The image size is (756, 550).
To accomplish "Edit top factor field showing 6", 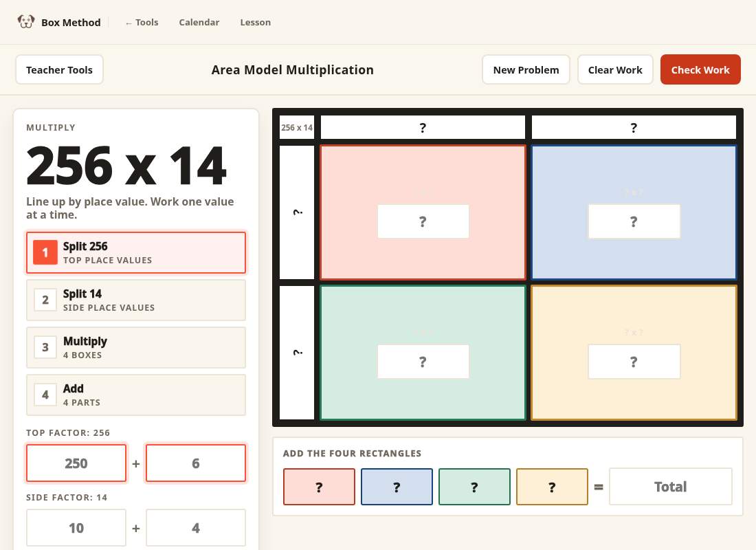I will [196, 463].
